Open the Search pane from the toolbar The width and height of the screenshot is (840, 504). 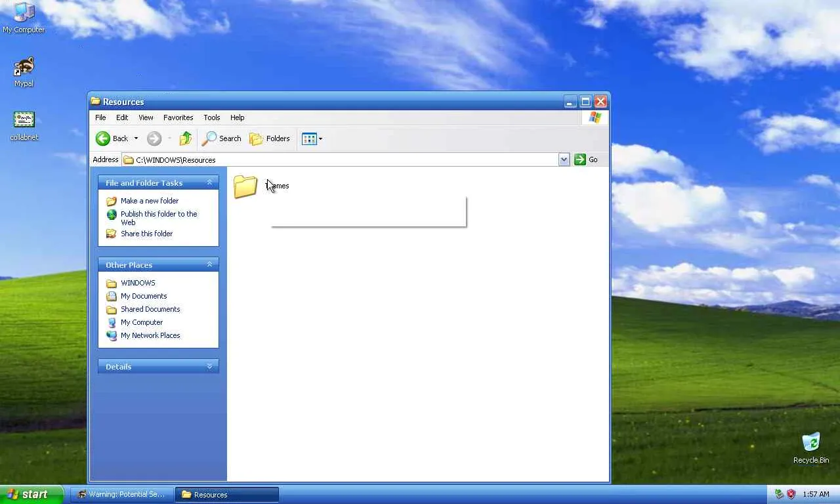pyautogui.click(x=222, y=138)
